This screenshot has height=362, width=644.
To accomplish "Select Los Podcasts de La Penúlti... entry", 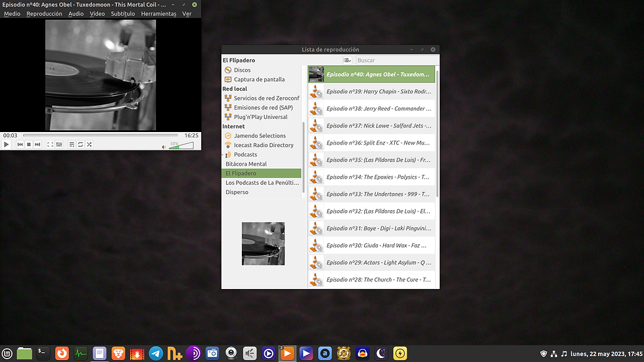I will coord(262,183).
